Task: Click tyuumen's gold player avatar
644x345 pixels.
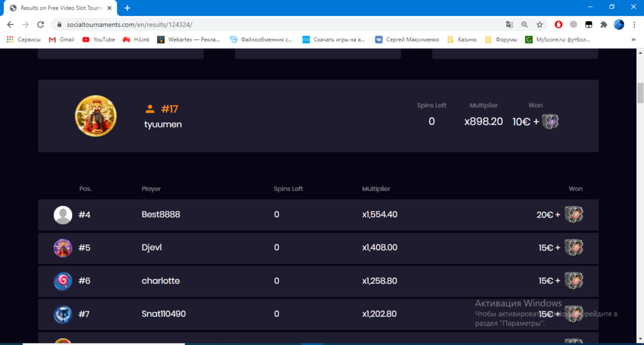Action: pos(96,116)
